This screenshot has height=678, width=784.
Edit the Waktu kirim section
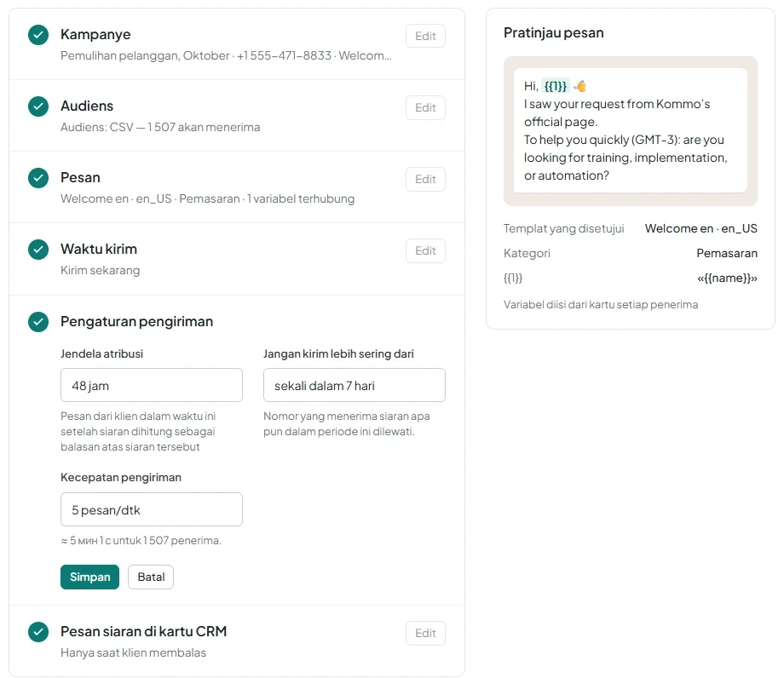[425, 250]
